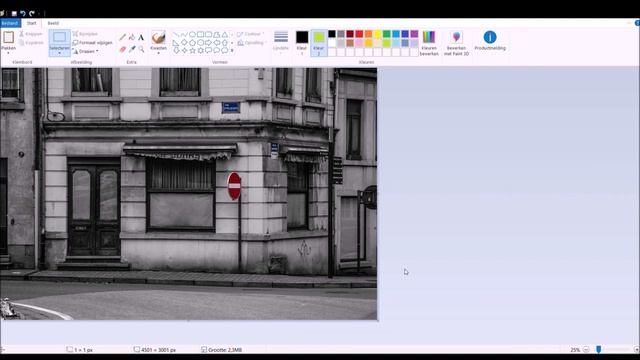The image size is (640, 360).
Task: Click the zoom out minus button
Action: (x=586, y=350)
